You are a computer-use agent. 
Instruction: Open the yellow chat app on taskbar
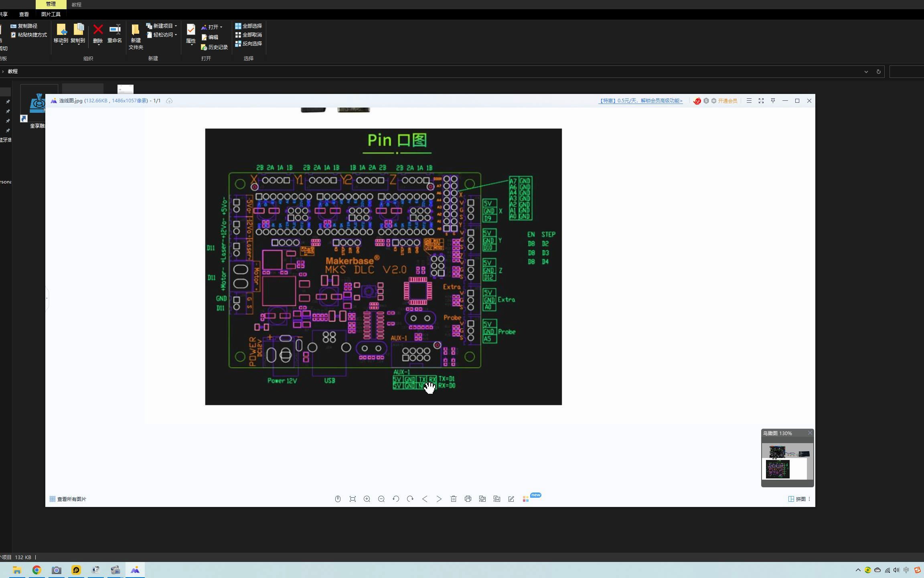[x=76, y=570]
